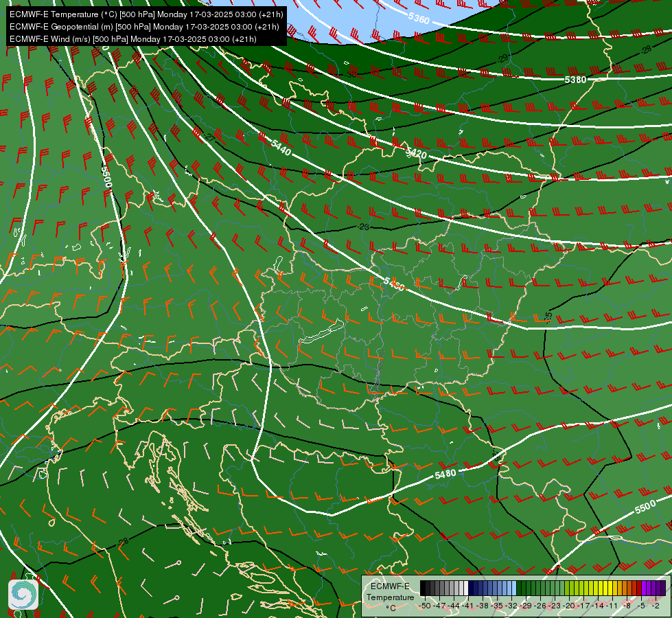This screenshot has height=618, width=672.
Task: Click the yellow legend swatch above -14
Action: (601, 588)
